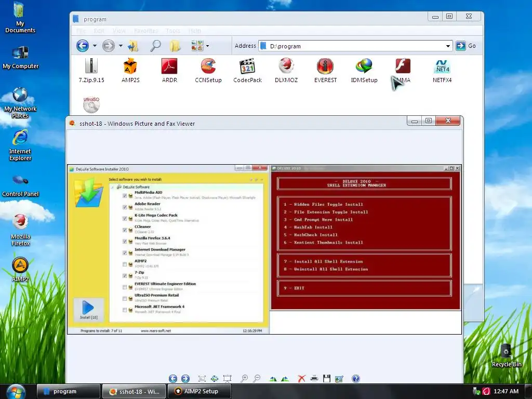This screenshot has width=532, height=399.
Task: Open the View menu
Action: [x=119, y=31]
